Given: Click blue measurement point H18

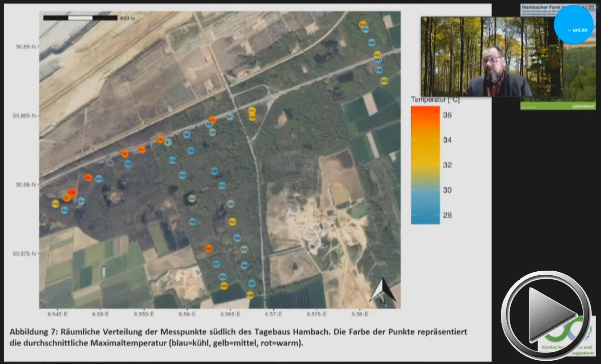Looking at the screenshot, I should (172, 160).
